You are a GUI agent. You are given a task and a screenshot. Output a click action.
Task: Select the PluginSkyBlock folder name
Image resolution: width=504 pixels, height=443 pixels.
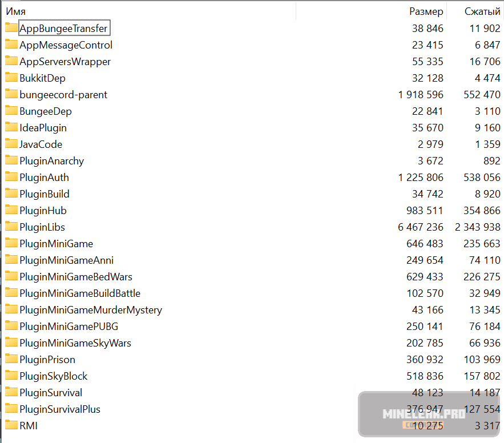pyautogui.click(x=53, y=376)
